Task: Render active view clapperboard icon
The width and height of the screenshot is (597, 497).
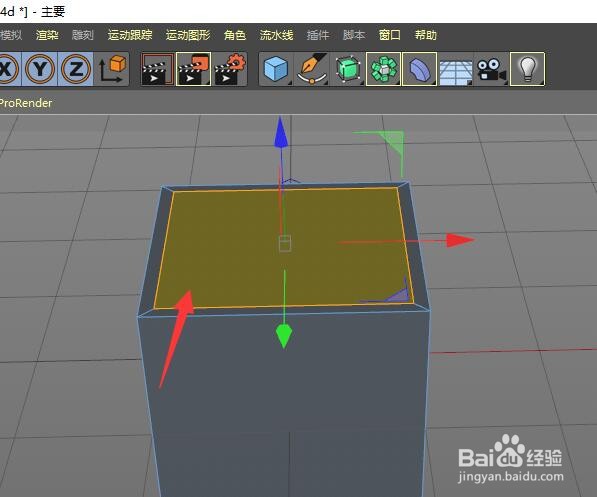Action: pos(157,69)
